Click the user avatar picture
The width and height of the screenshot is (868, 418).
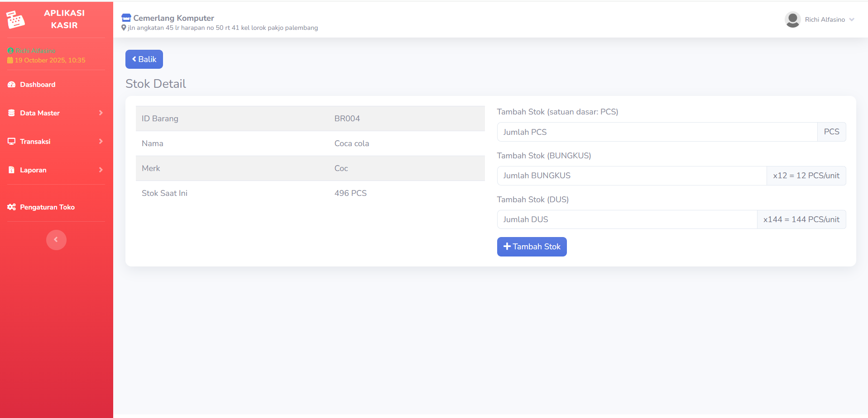point(792,19)
